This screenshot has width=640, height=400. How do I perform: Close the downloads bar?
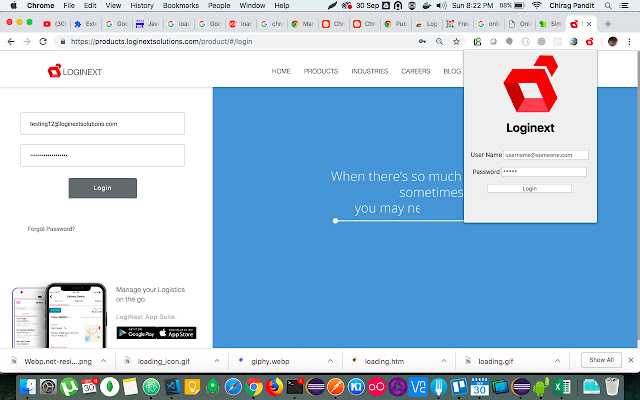631,360
